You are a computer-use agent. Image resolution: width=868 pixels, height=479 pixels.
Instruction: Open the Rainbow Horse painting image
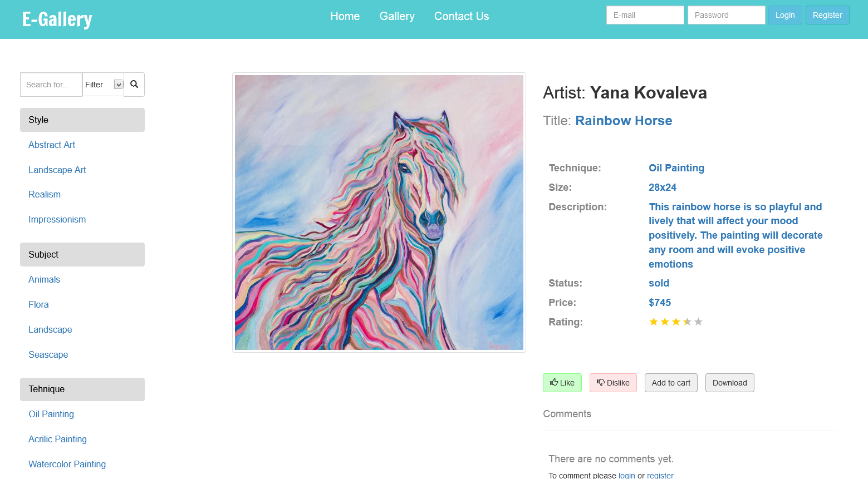(x=379, y=213)
